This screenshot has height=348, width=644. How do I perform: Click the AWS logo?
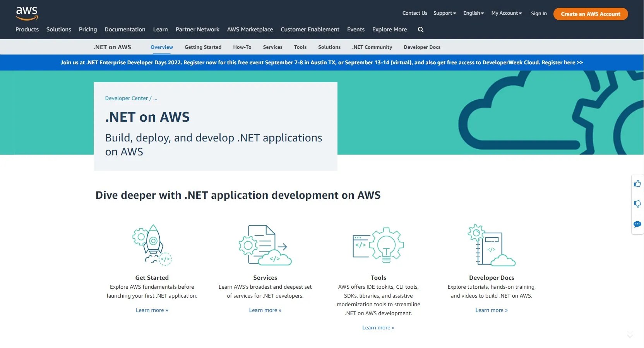click(27, 13)
